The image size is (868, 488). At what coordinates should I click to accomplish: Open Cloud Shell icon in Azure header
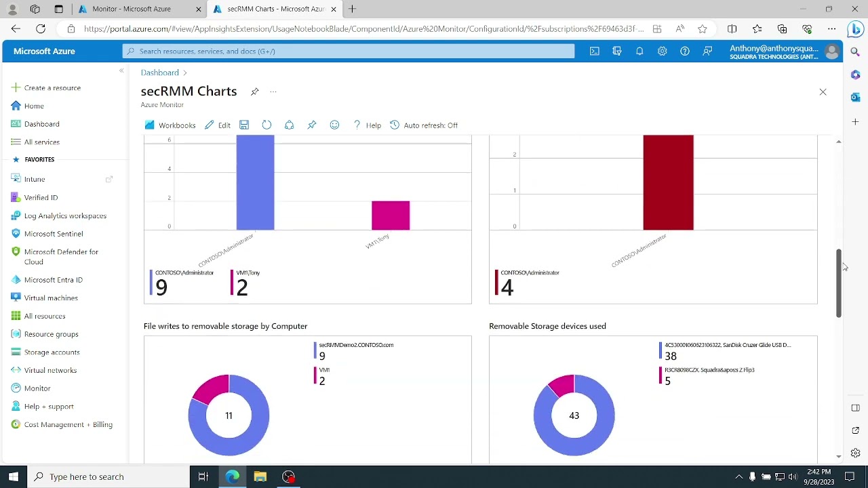coord(594,51)
